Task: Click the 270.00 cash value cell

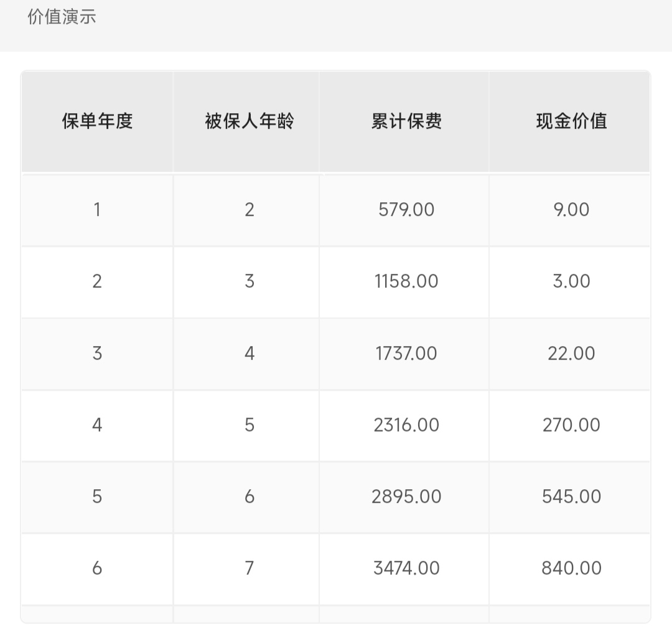Action: [571, 425]
